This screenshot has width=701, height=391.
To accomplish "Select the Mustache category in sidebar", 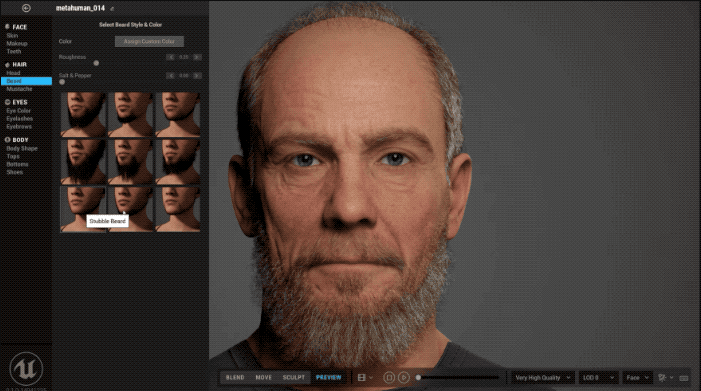I will tap(19, 89).
